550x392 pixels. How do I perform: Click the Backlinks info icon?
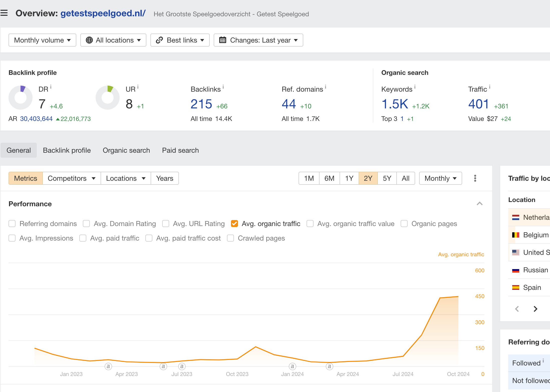pos(223,87)
